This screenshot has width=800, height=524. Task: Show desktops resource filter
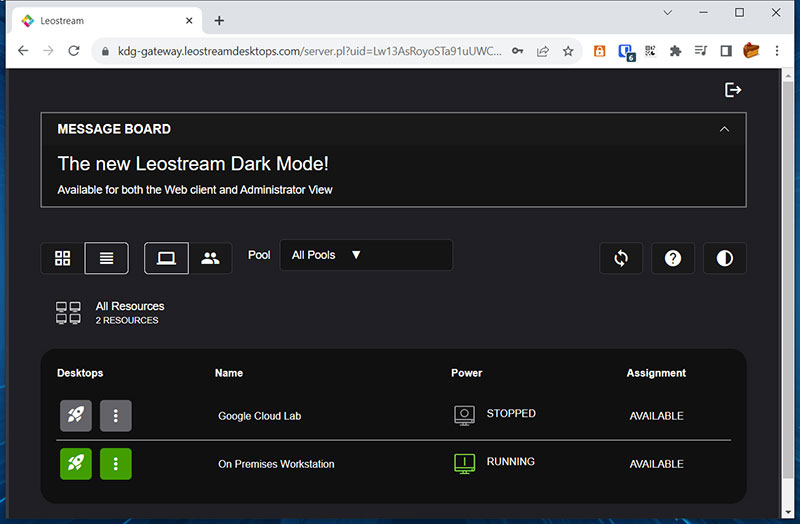click(166, 258)
